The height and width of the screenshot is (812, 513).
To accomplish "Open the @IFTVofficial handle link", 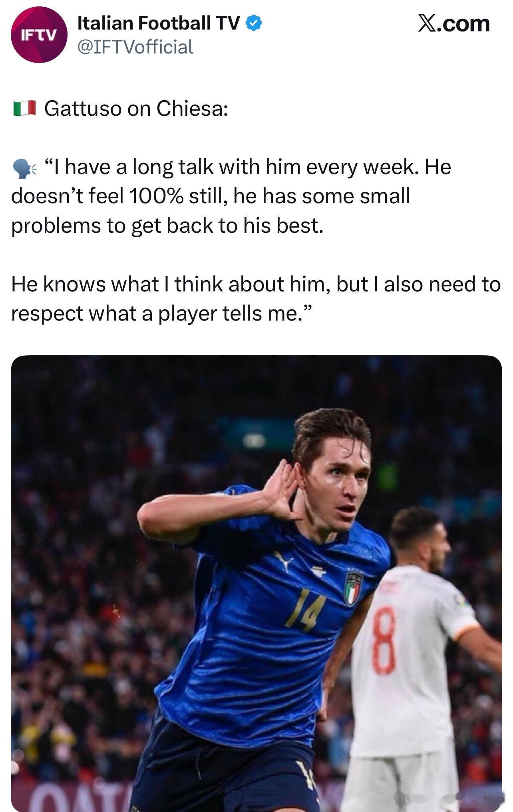I will [135, 47].
